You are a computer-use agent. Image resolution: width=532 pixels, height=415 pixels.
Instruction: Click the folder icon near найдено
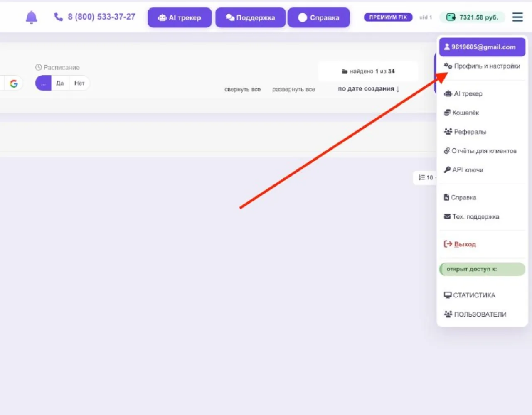tap(345, 71)
